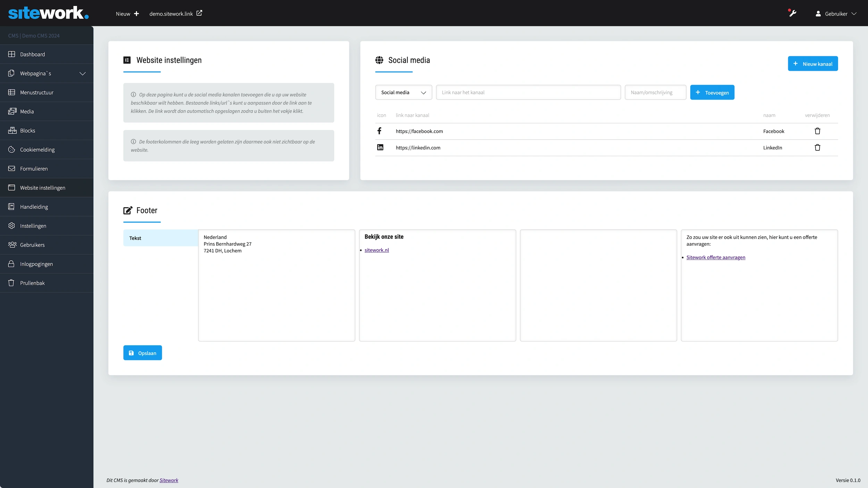The image size is (868, 488).
Task: Delete the Facebook channel via trash icon
Action: click(817, 131)
